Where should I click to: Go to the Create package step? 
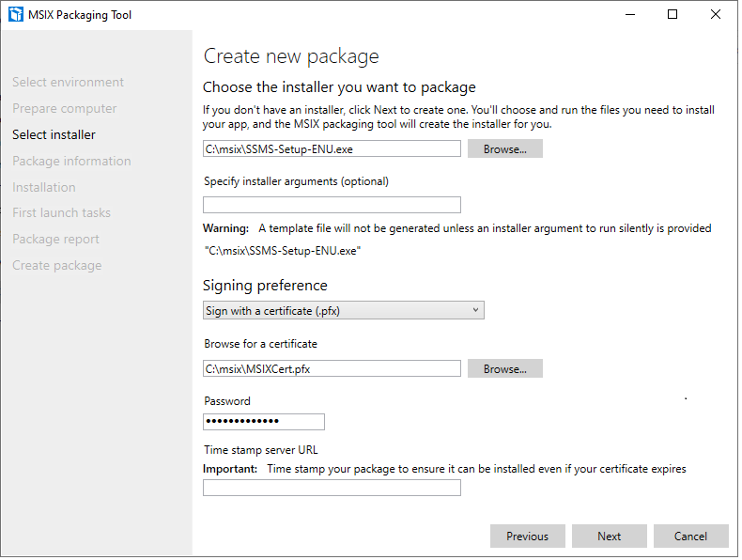click(x=57, y=267)
